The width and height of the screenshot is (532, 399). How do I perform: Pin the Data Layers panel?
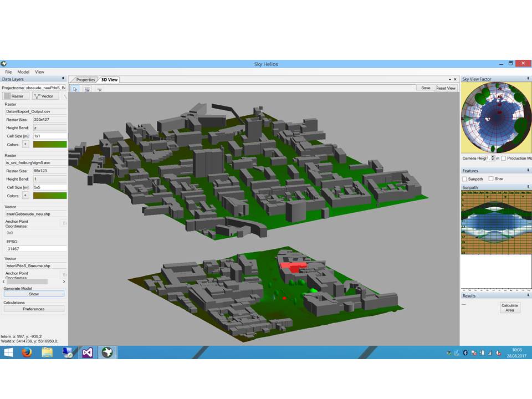(x=63, y=79)
